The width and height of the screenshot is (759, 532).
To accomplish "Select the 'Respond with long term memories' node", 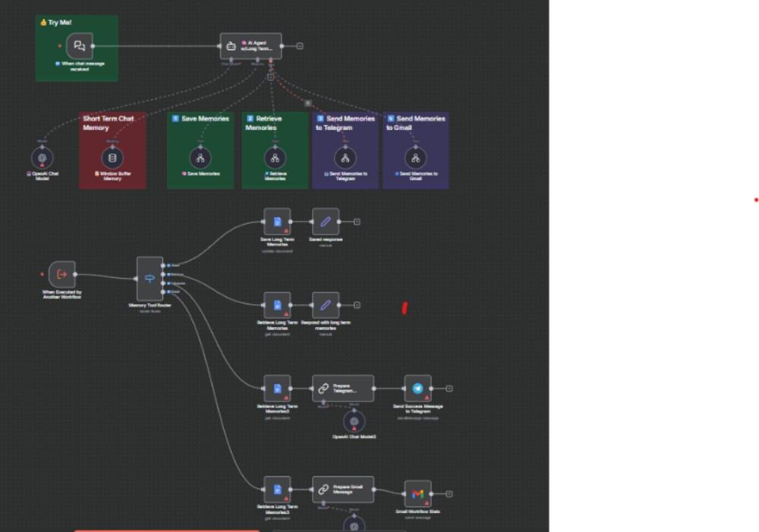I will pyautogui.click(x=326, y=305).
